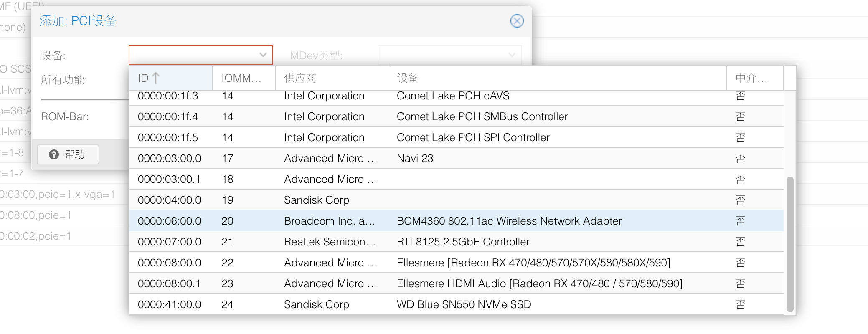Select device 0000:08:00.0
The height and width of the screenshot is (334, 868).
pos(456,263)
